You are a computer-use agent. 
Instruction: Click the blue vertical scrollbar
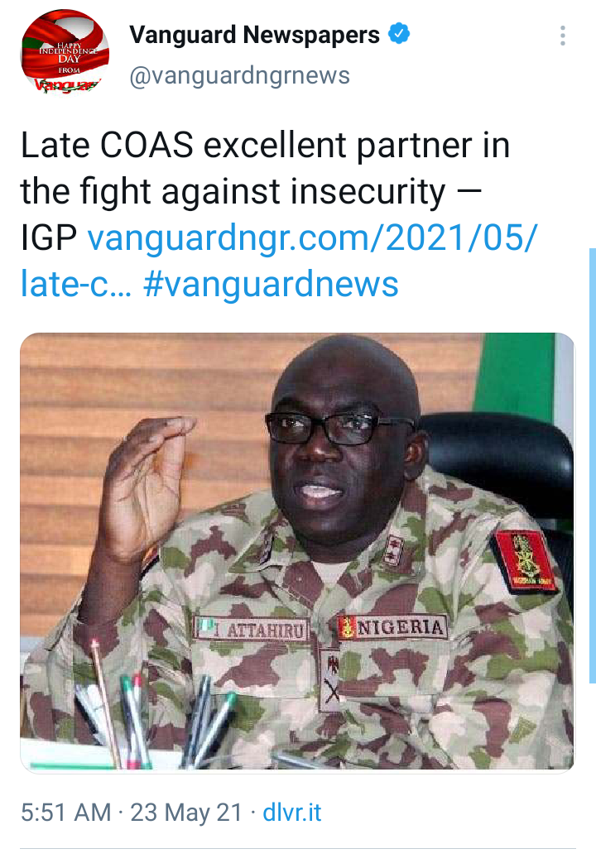pyautogui.click(x=592, y=465)
